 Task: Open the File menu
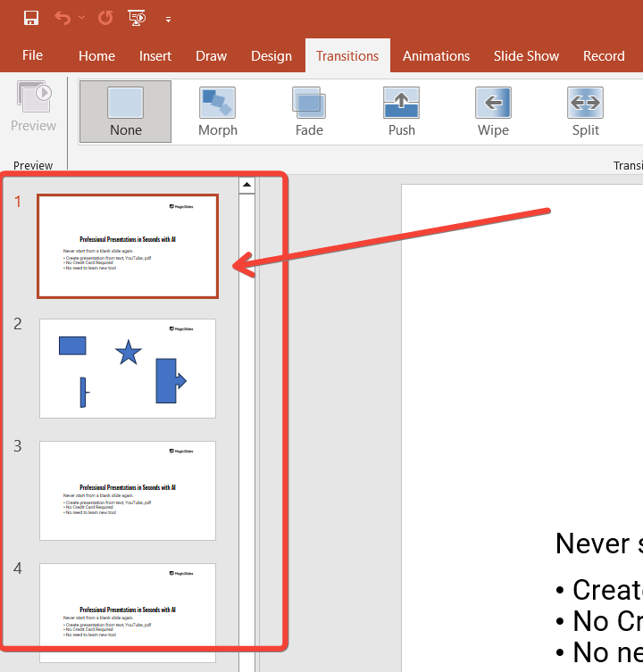tap(32, 55)
